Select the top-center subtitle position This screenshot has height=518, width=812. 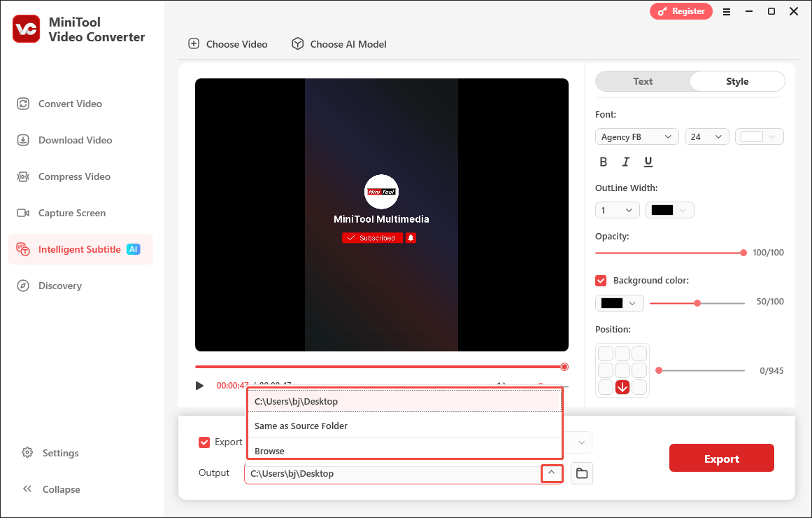click(x=622, y=353)
